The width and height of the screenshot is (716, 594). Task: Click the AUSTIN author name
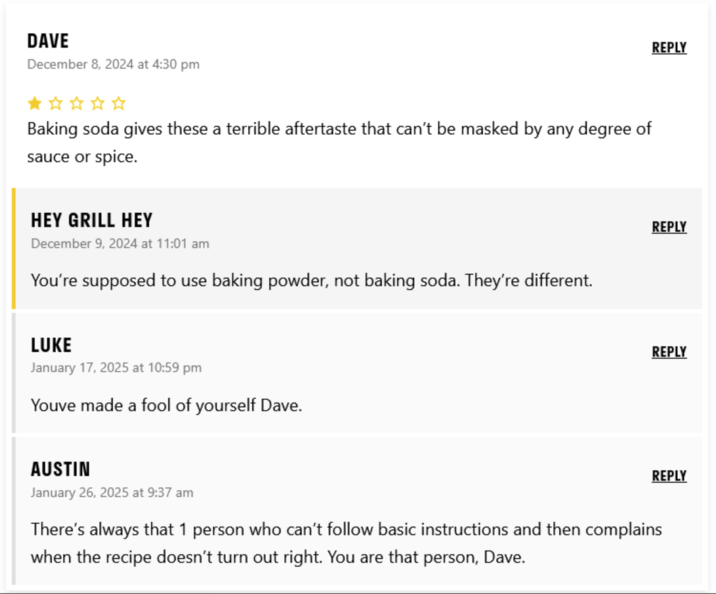[x=60, y=469]
